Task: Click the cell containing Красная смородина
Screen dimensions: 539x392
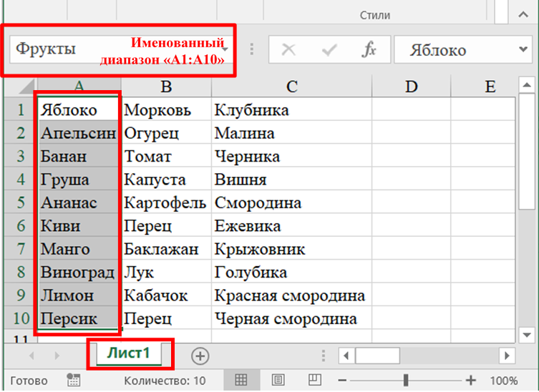Action: (292, 295)
